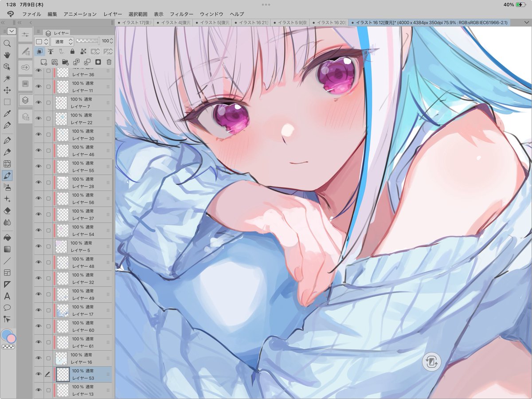
Task: Hide レイヤー 5 with eye icon
Action: pos(39,246)
